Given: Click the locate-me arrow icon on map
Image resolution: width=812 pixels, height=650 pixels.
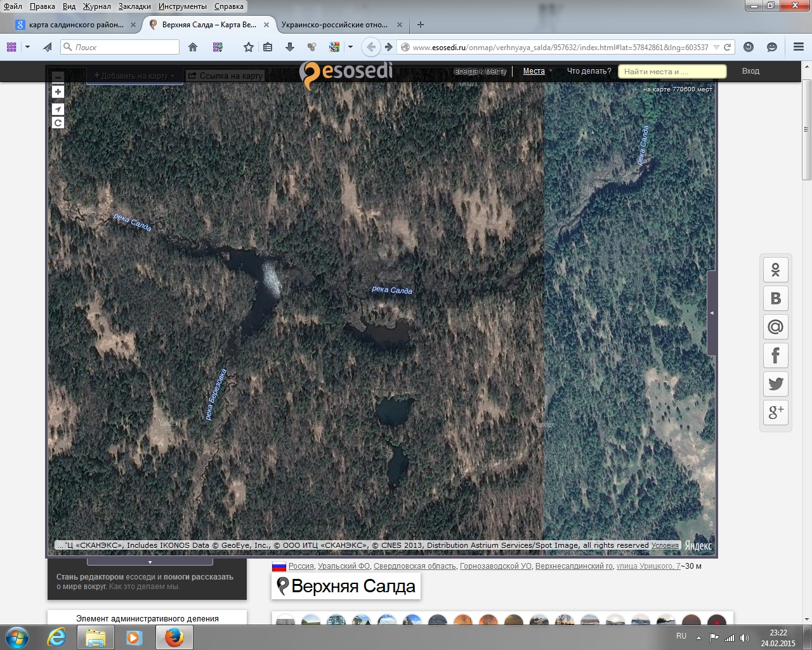Looking at the screenshot, I should click(x=58, y=109).
